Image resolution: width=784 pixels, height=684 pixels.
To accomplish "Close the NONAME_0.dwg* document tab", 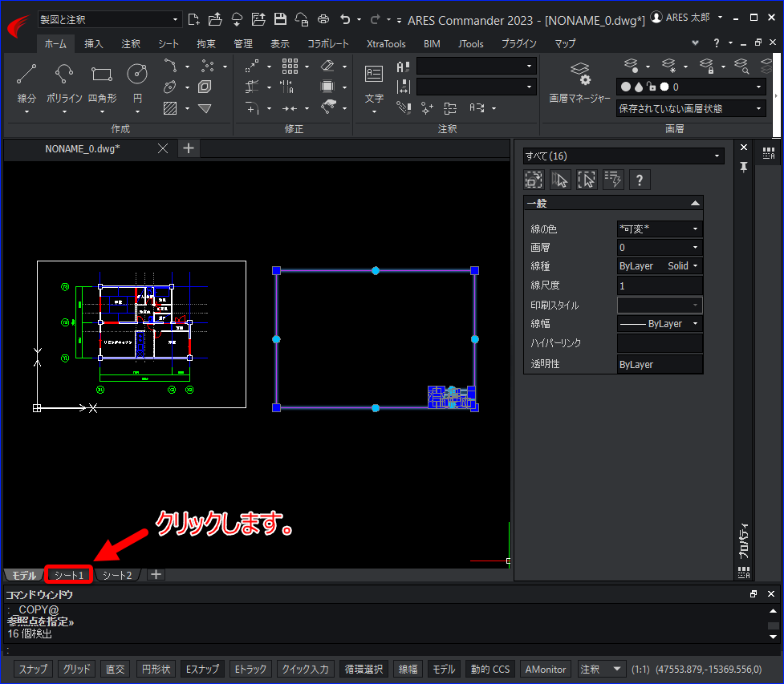I will 163,148.
